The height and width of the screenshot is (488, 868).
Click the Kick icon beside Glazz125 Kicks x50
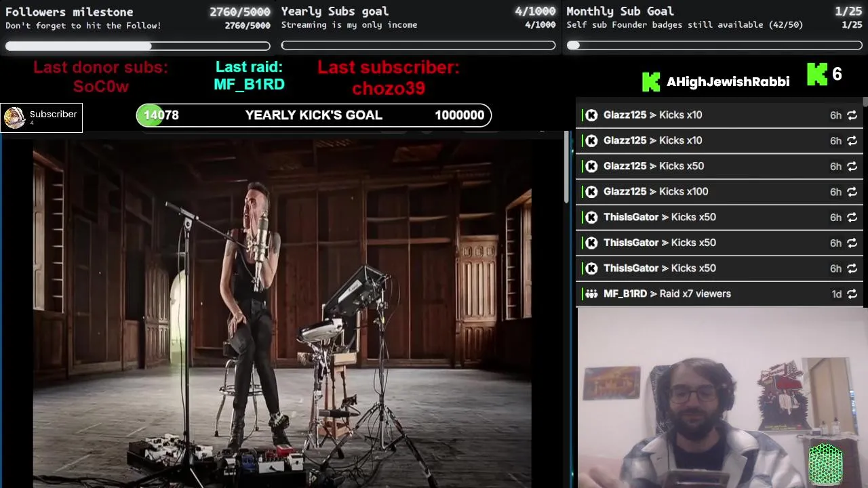click(x=591, y=166)
